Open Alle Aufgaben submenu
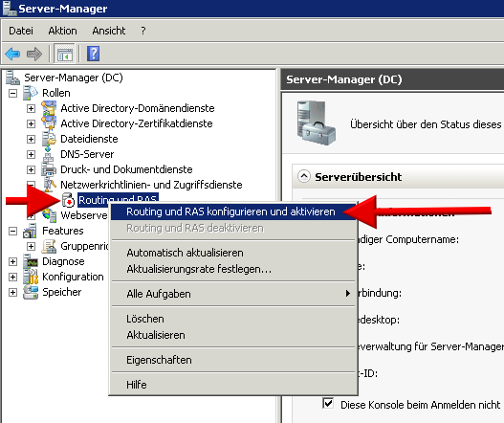 [x=233, y=294]
